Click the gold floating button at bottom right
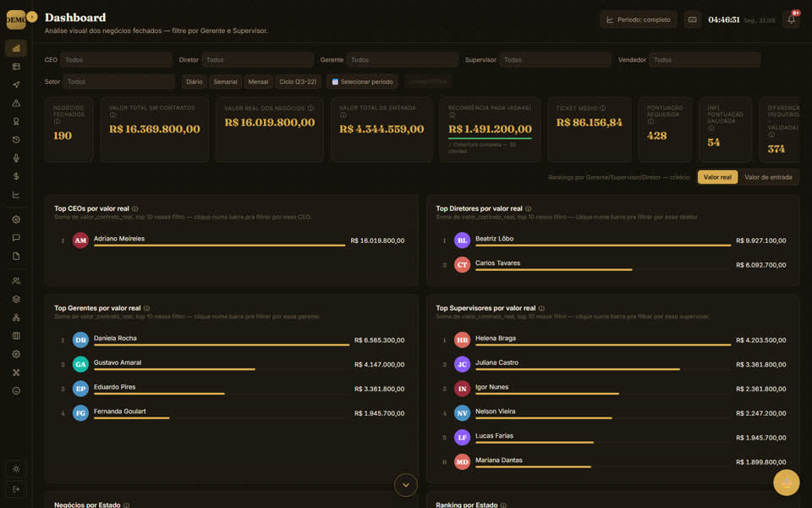This screenshot has width=812, height=508. pyautogui.click(x=786, y=483)
